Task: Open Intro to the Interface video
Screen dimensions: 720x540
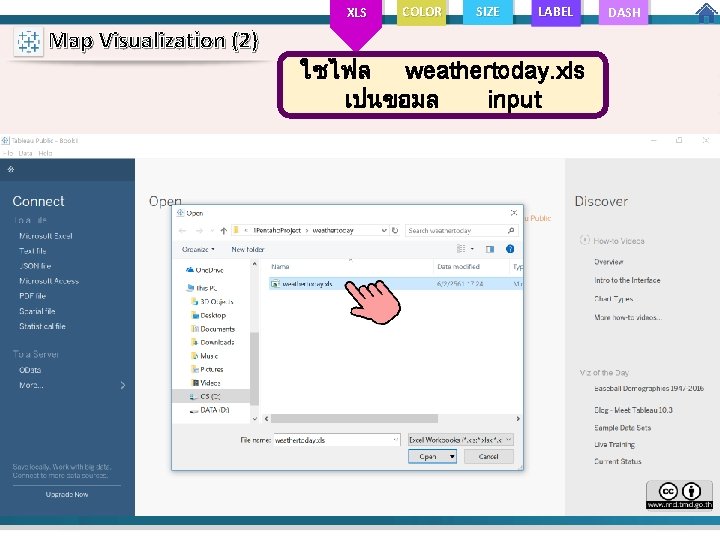Action: (x=627, y=280)
